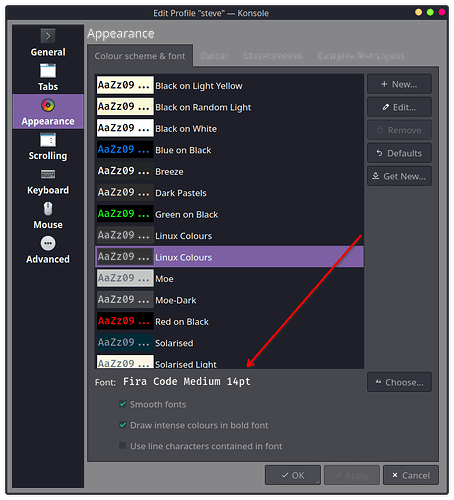Click the OK button
The height and width of the screenshot is (500, 454).
[293, 475]
